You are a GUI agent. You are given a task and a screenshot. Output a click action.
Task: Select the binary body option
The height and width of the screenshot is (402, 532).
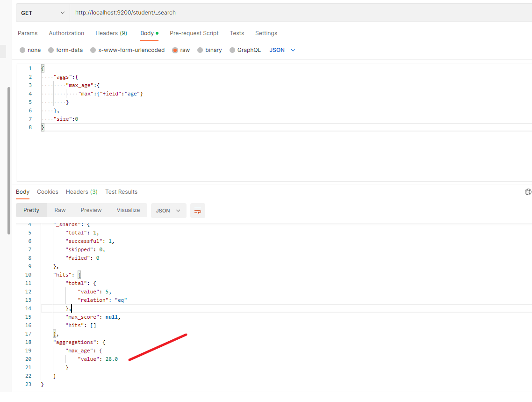pos(209,50)
